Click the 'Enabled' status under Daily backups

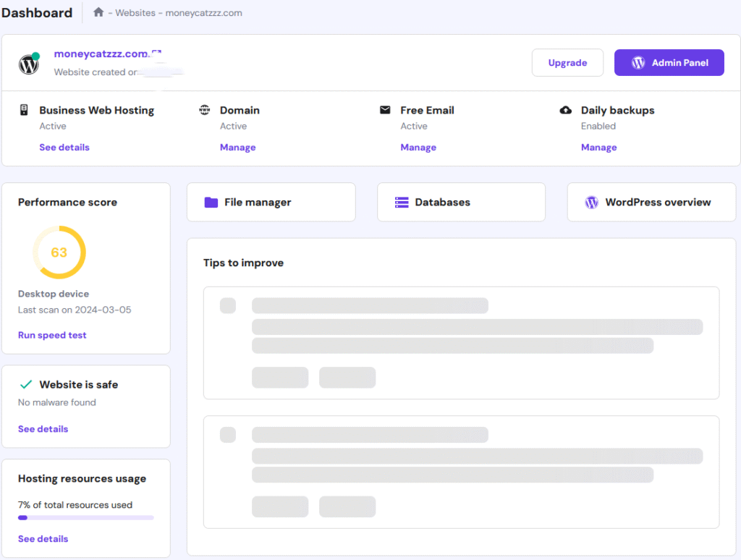coord(598,126)
